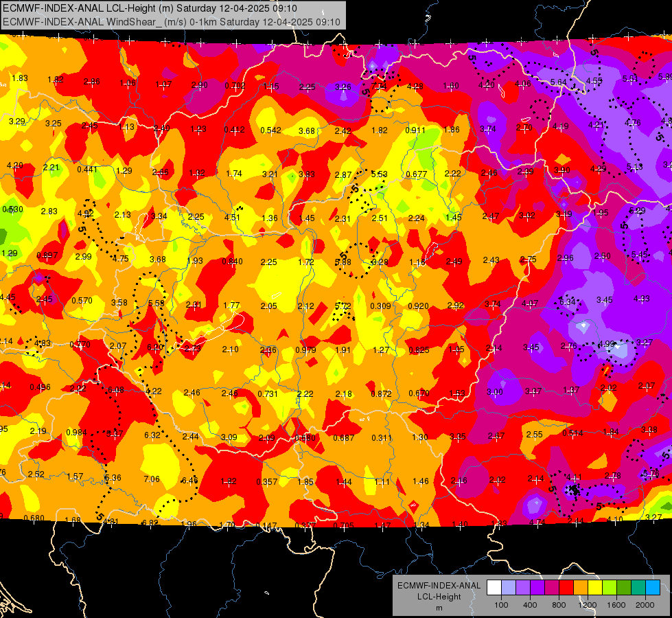This screenshot has width=672, height=618.
Task: Click the legend tick label 1200
Action: pos(588,605)
